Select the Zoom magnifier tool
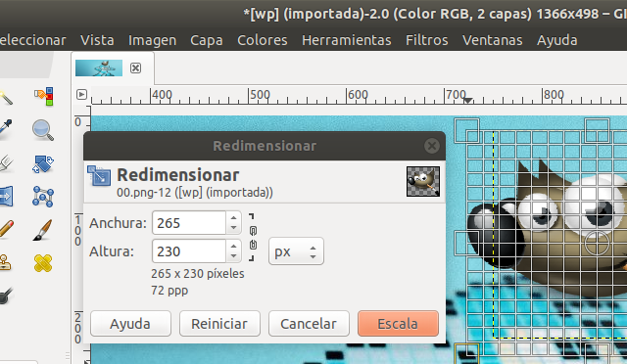Screen dimensions: 627x364 43,130
